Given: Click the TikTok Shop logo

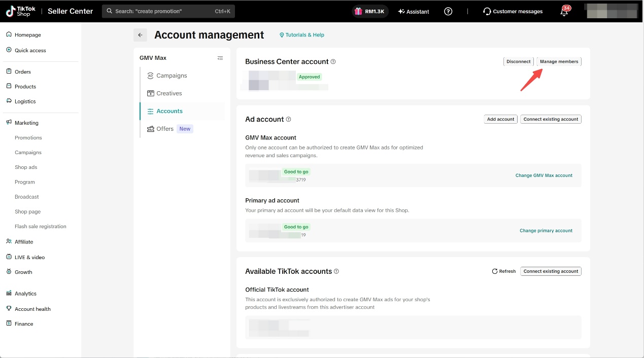Looking at the screenshot, I should [x=20, y=11].
